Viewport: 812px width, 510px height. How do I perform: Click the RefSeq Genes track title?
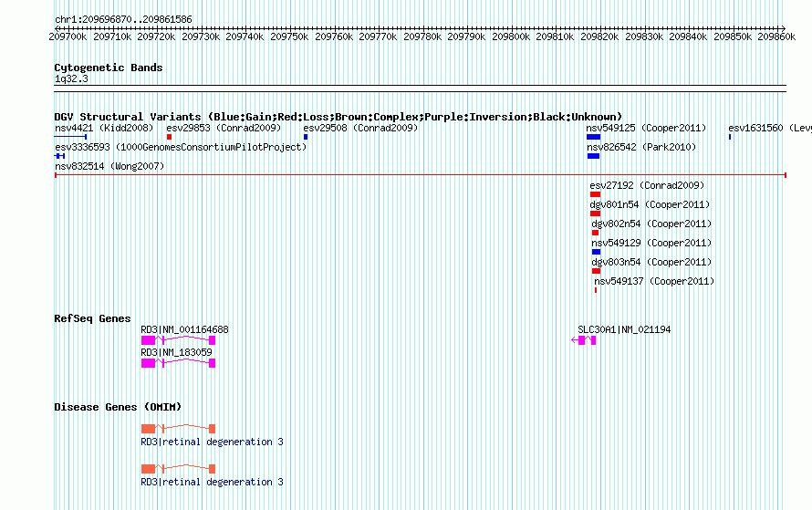click(x=92, y=318)
